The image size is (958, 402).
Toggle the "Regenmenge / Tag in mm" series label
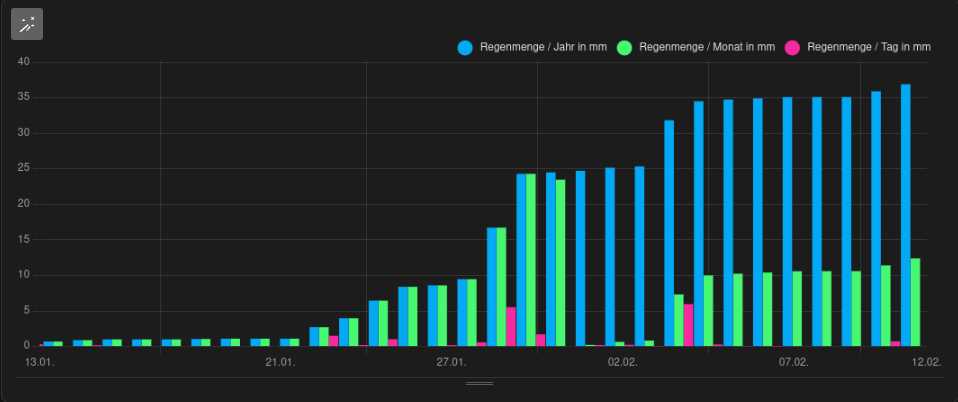(868, 47)
